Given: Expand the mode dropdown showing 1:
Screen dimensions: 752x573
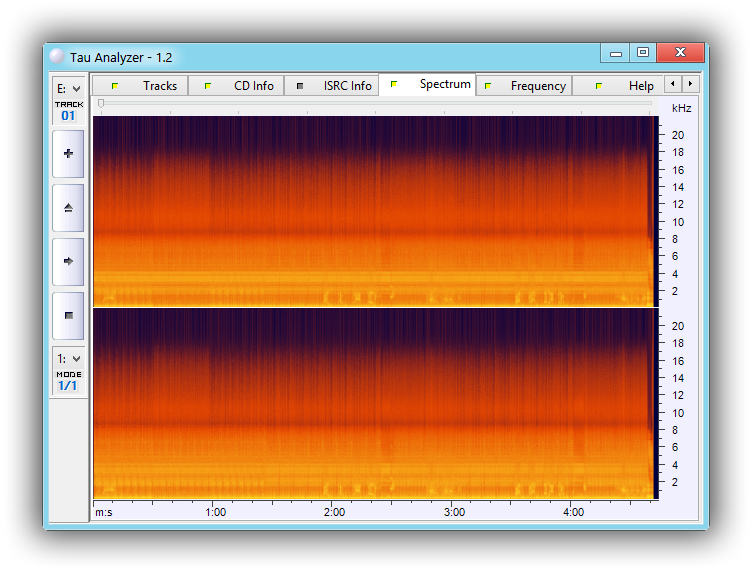Looking at the screenshot, I should [68, 358].
